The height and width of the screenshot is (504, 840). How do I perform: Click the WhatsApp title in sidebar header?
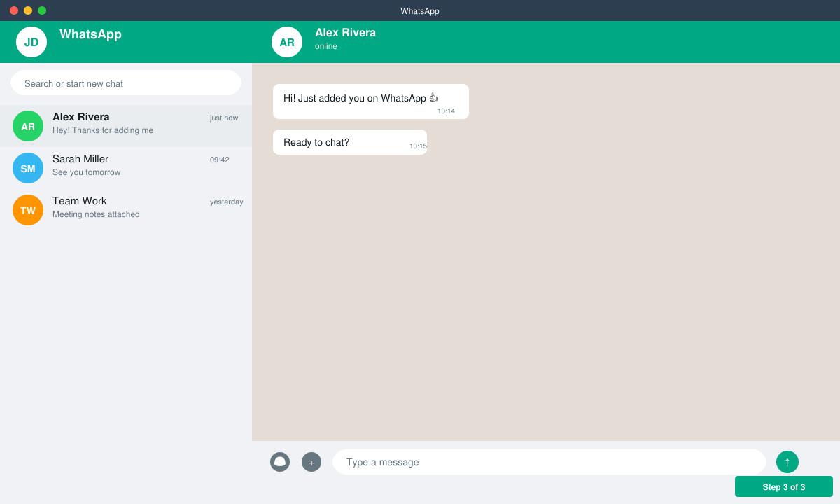tap(90, 34)
